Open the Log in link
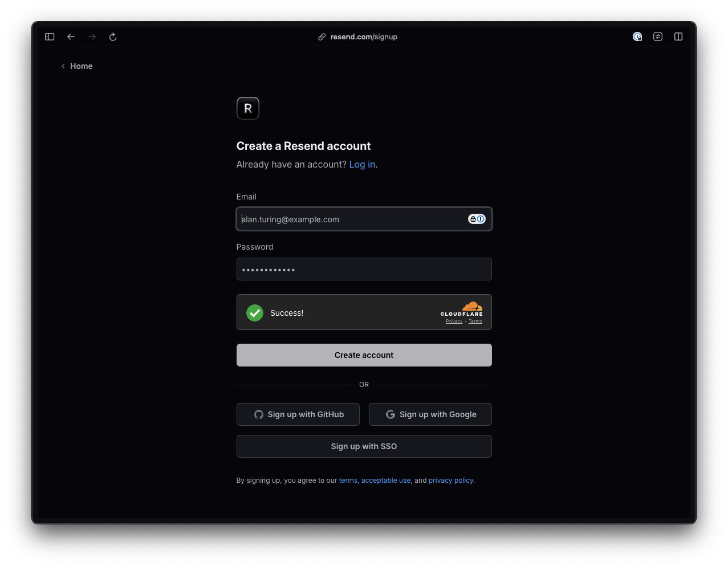The image size is (728, 566). tap(362, 164)
